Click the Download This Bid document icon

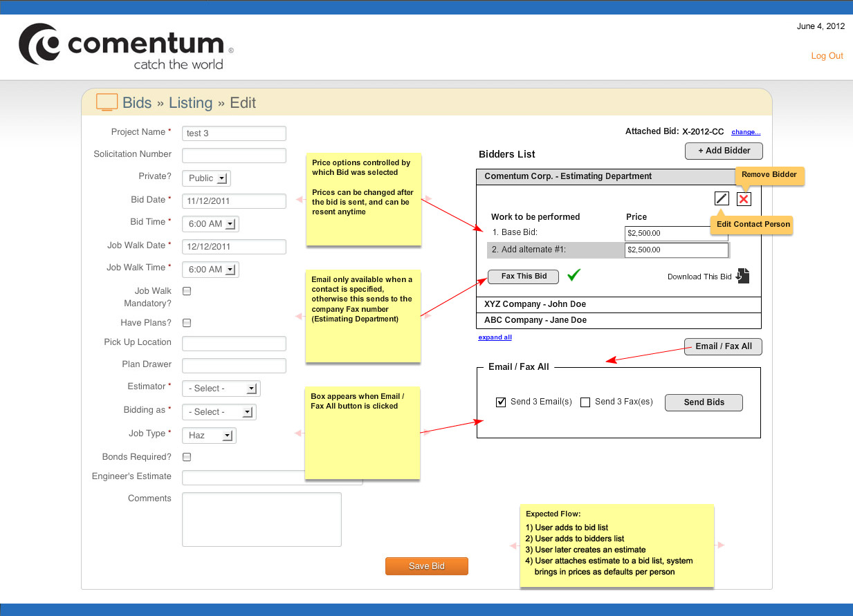pos(743,276)
